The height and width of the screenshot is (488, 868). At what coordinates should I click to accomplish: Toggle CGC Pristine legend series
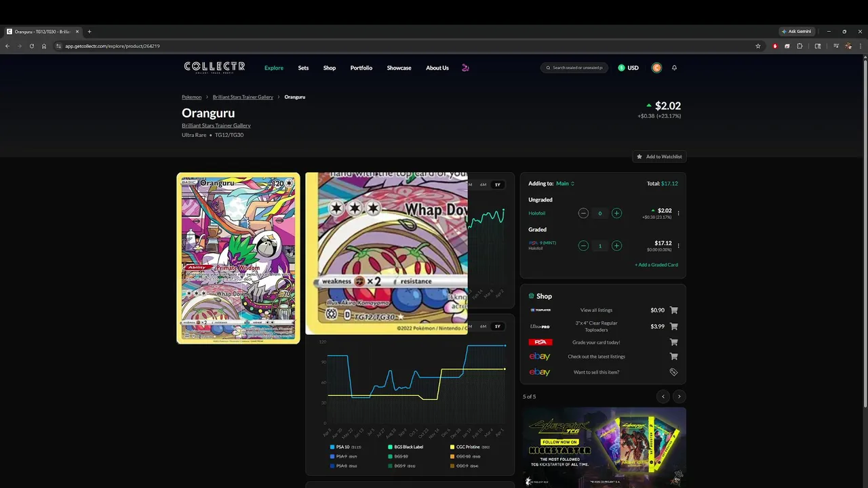point(470,447)
